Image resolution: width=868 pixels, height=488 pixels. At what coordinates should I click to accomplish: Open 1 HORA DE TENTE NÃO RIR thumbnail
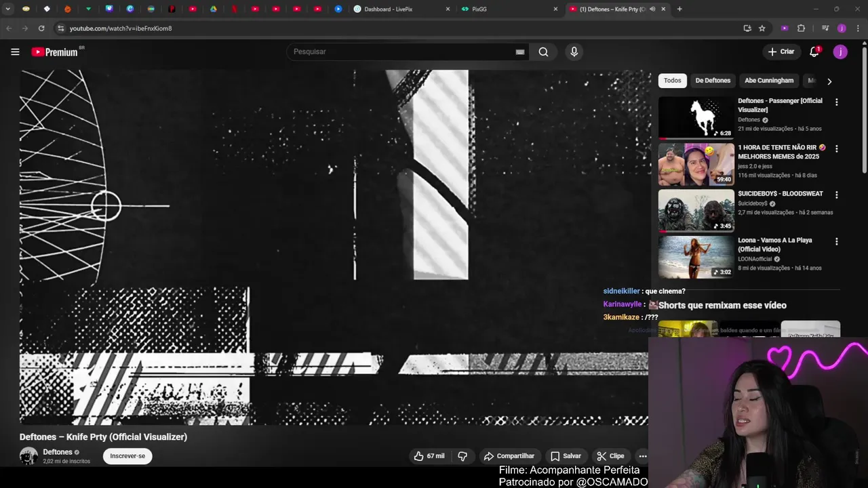point(696,164)
